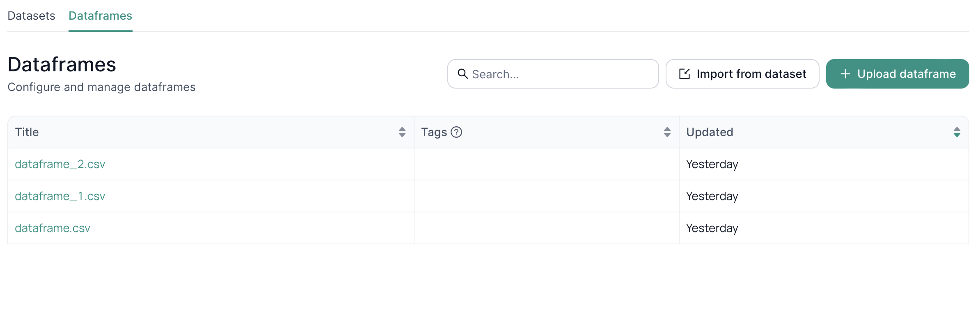
Task: Switch to the Datasets tab
Action: pos(31,16)
